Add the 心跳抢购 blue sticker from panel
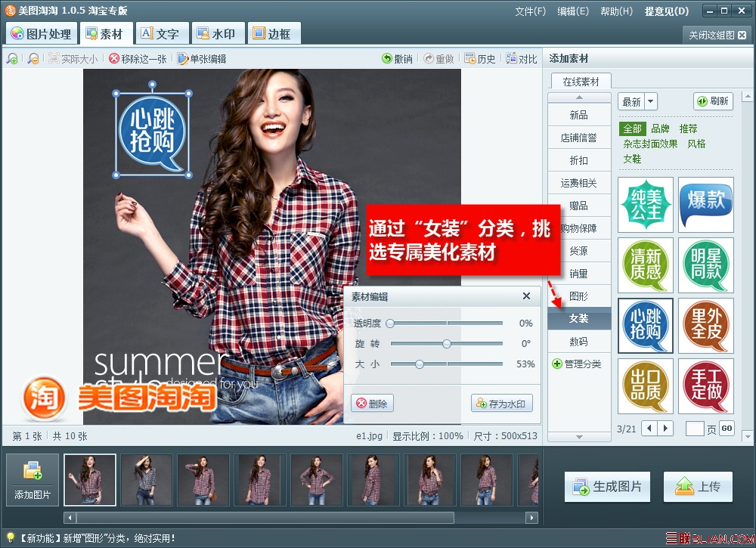The image size is (756, 548). pyautogui.click(x=646, y=326)
